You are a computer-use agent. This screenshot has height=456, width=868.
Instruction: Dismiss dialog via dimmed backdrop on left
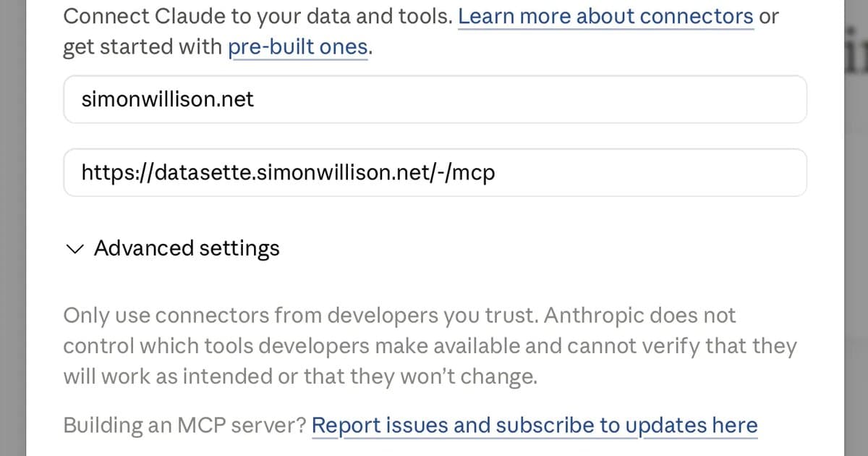(x=12, y=228)
